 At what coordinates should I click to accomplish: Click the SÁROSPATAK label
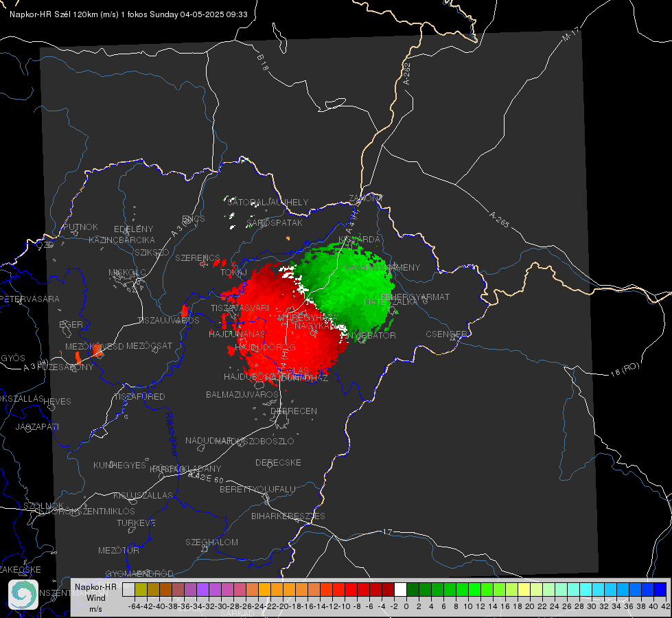[x=275, y=222]
